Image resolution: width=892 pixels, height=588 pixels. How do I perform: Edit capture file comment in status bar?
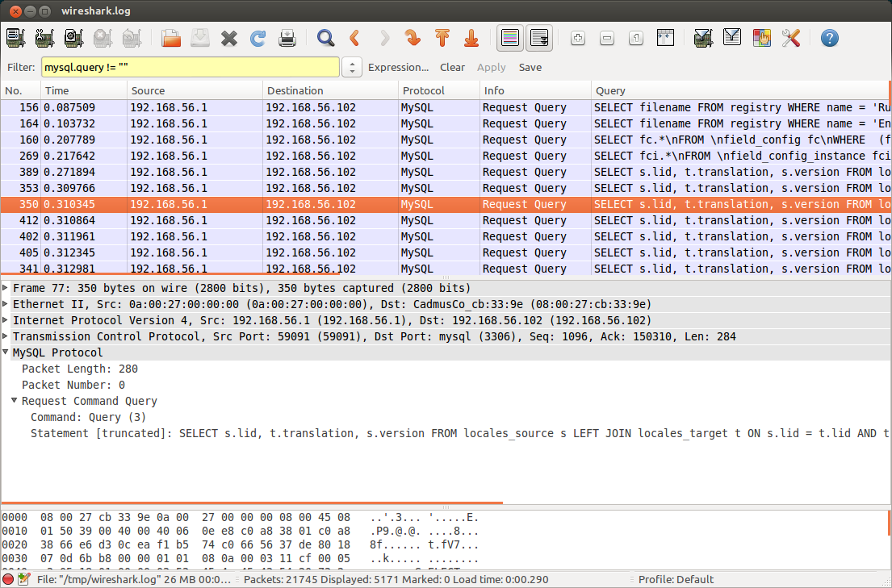23,579
